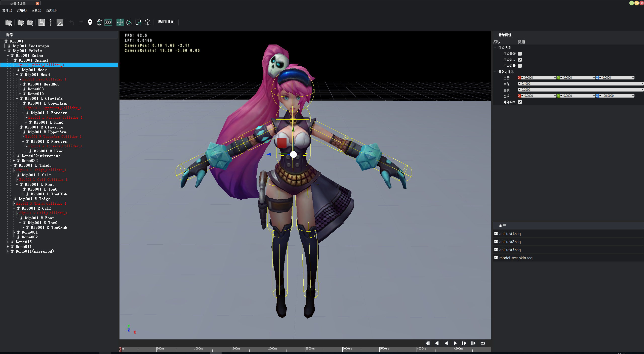Toggle the 渲染软骨 checkbox
This screenshot has width=644, height=354.
coord(520,66)
